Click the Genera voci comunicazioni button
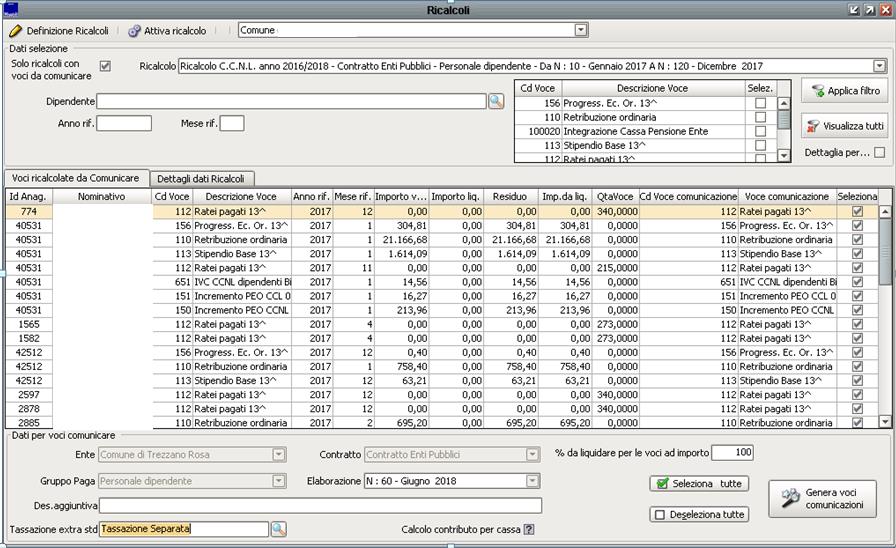896x548 pixels. coord(822,499)
